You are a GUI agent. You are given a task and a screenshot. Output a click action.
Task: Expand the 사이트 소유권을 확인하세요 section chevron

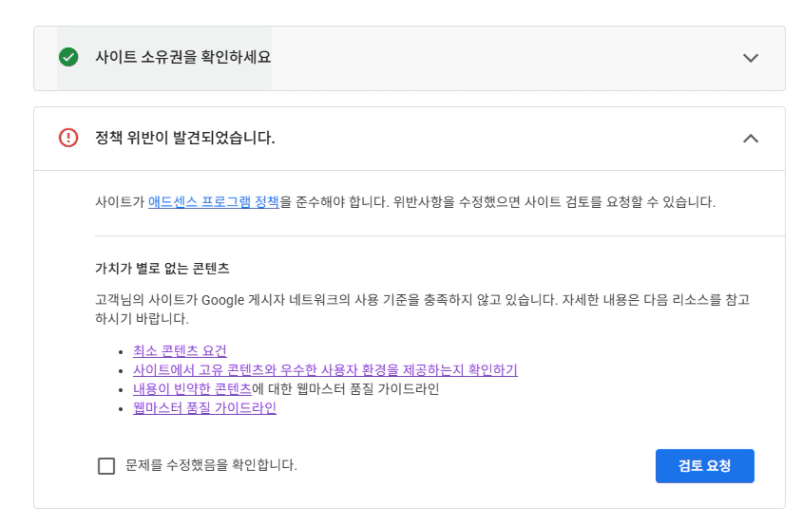[x=751, y=58]
